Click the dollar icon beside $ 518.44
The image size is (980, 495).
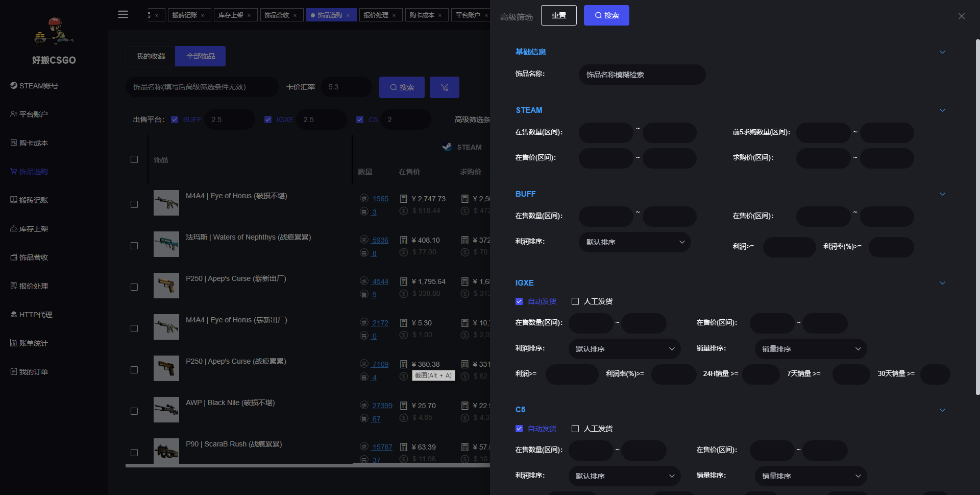click(x=404, y=211)
